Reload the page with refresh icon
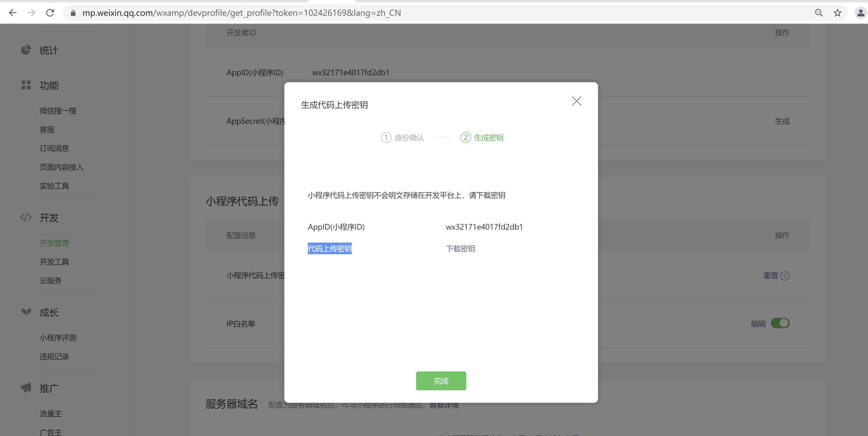This screenshot has height=436, width=868. pyautogui.click(x=50, y=13)
